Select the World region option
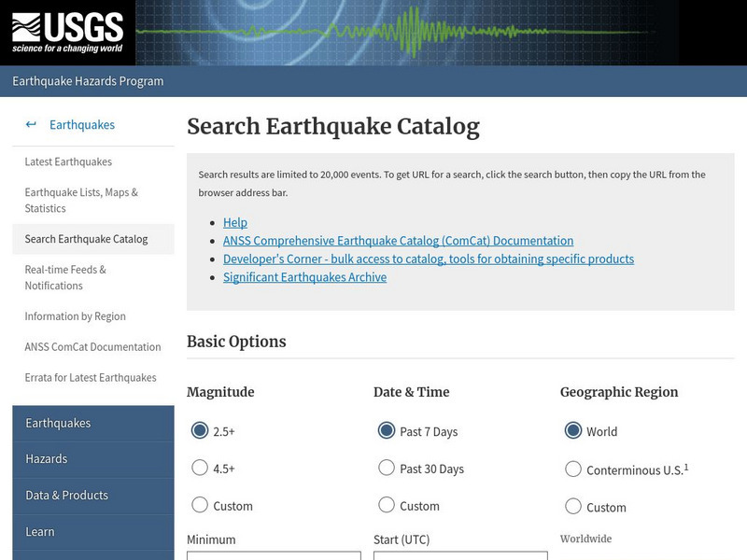This screenshot has width=747, height=560. (x=573, y=431)
